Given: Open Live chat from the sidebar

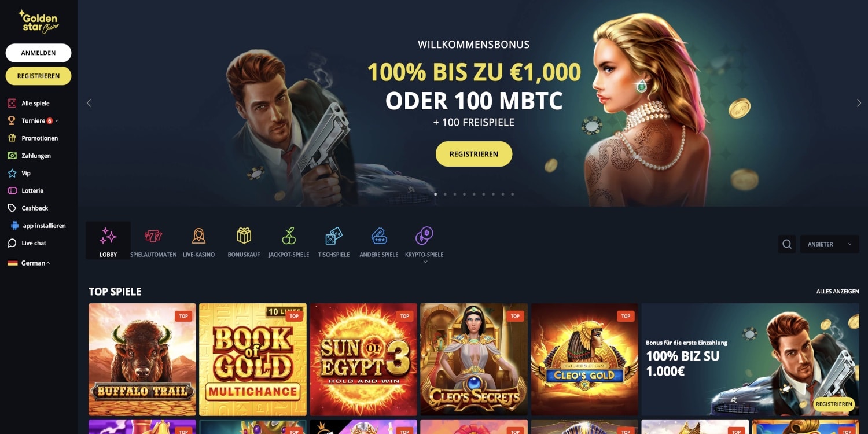Looking at the screenshot, I should pos(34,243).
